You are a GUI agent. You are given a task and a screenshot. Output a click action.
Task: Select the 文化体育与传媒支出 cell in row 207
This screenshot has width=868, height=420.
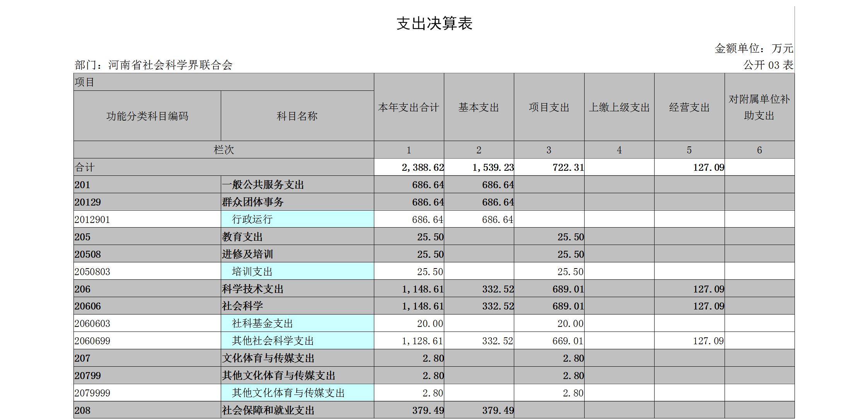[x=297, y=358]
